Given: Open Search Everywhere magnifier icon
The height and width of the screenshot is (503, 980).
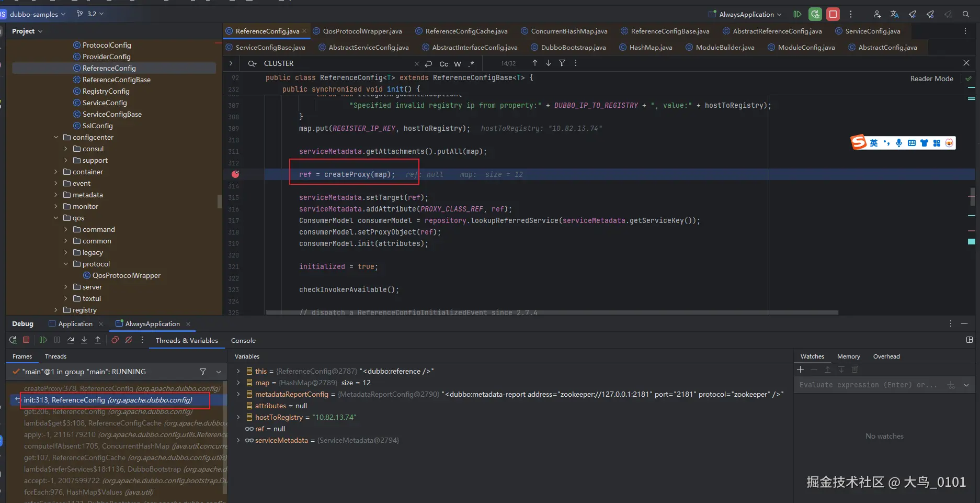Looking at the screenshot, I should point(966,14).
